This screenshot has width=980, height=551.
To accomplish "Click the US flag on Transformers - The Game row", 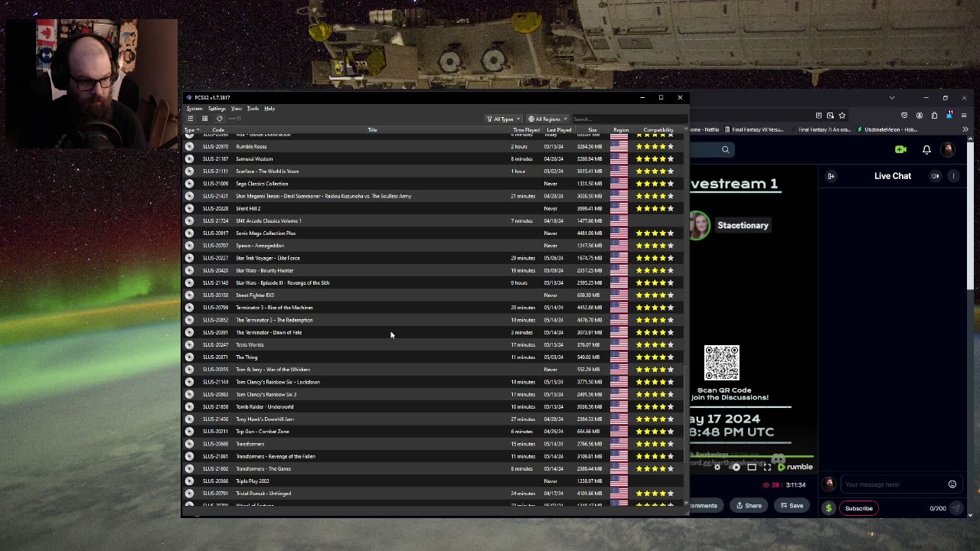I will (x=619, y=468).
